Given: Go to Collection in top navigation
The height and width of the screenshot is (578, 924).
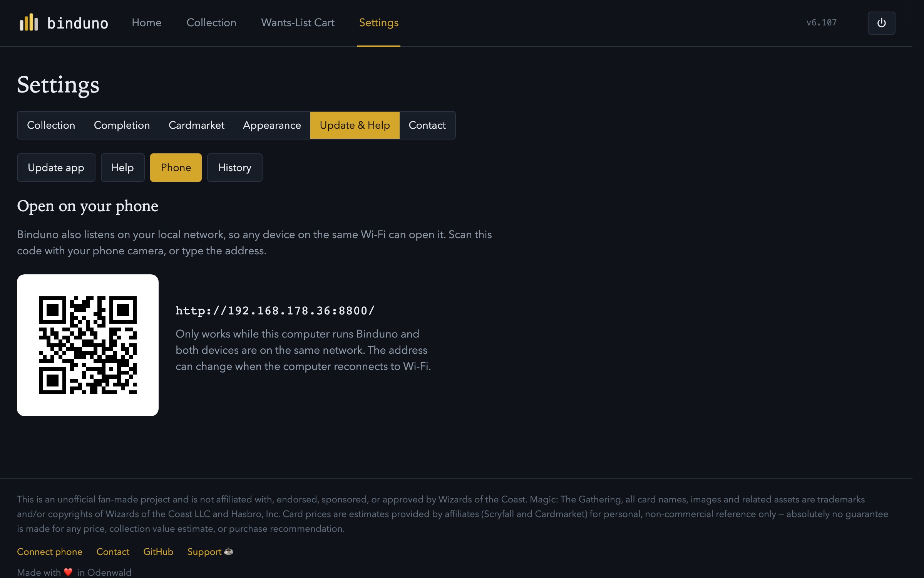Looking at the screenshot, I should click(x=211, y=23).
